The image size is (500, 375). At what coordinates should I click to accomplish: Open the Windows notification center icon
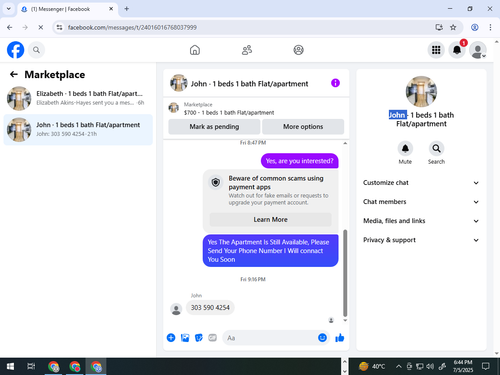pyautogui.click(x=486, y=366)
